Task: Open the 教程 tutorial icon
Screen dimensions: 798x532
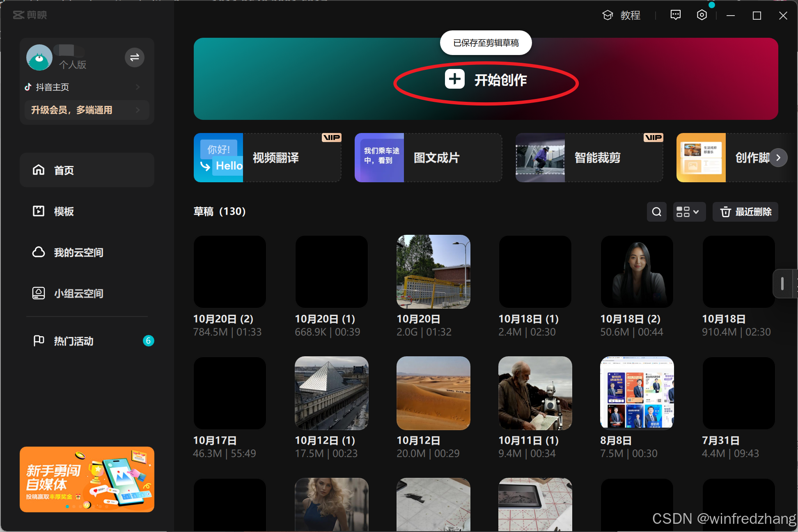Action: (608, 15)
